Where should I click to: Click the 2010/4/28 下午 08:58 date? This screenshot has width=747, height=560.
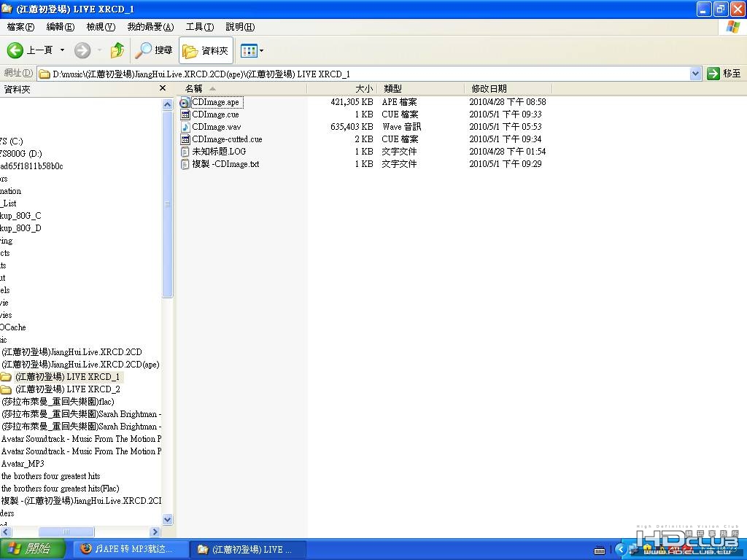tap(508, 102)
